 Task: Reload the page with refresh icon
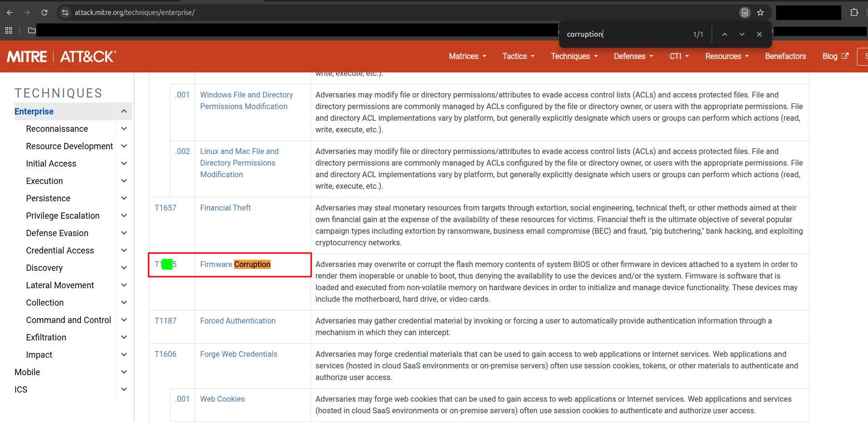point(44,13)
